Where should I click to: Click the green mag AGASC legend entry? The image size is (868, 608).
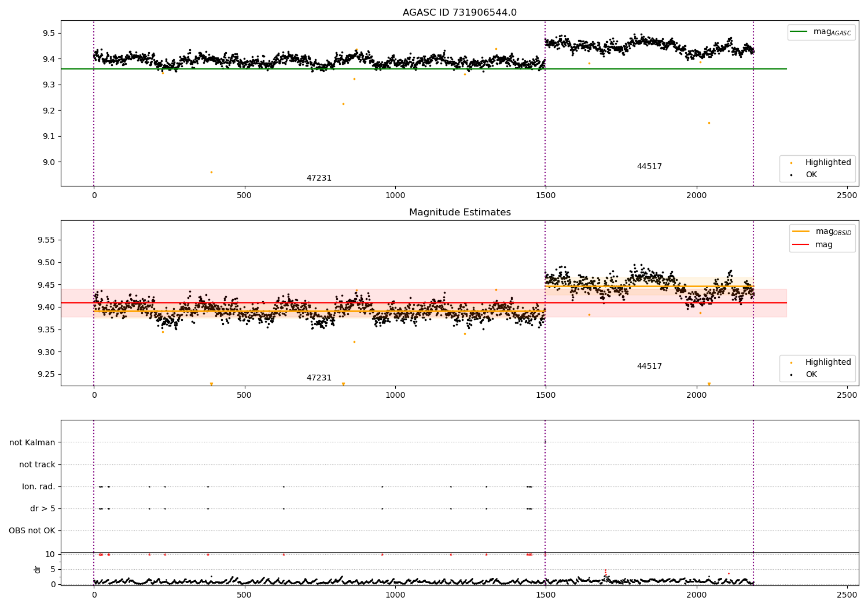pos(821,32)
